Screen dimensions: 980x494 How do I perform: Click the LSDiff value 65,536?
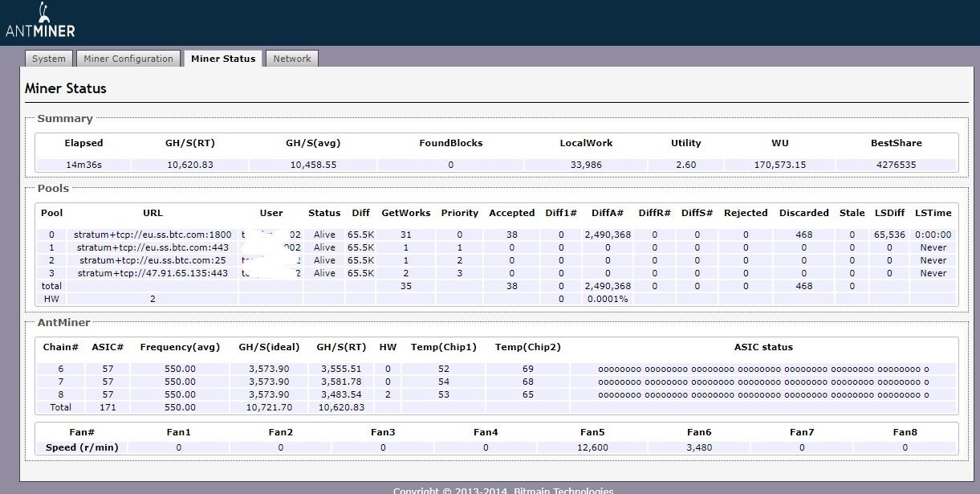click(889, 235)
